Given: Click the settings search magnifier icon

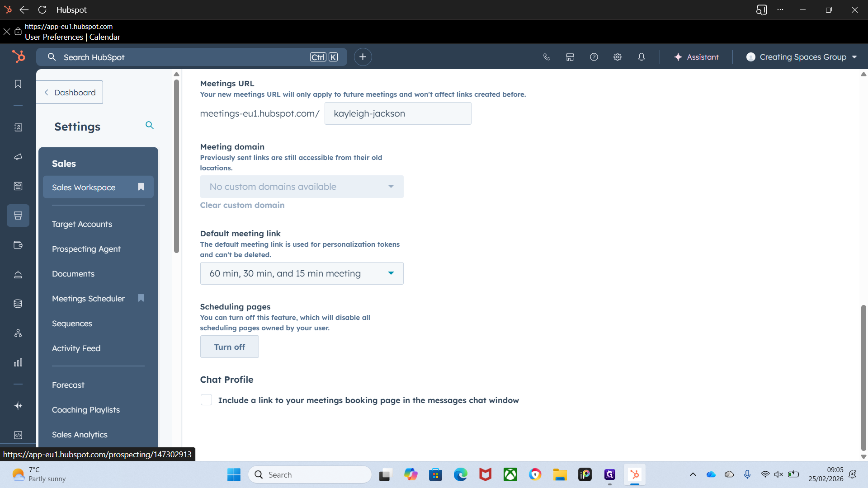Looking at the screenshot, I should [150, 125].
